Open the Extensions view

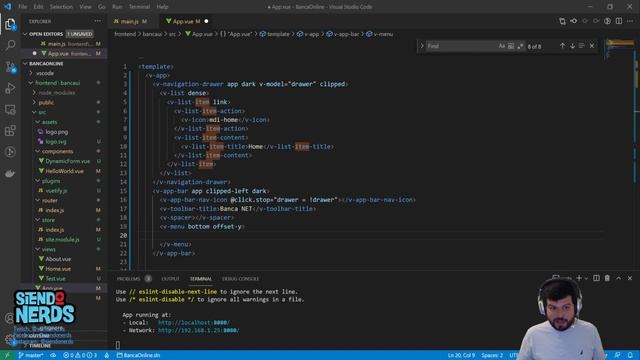tap(10, 131)
